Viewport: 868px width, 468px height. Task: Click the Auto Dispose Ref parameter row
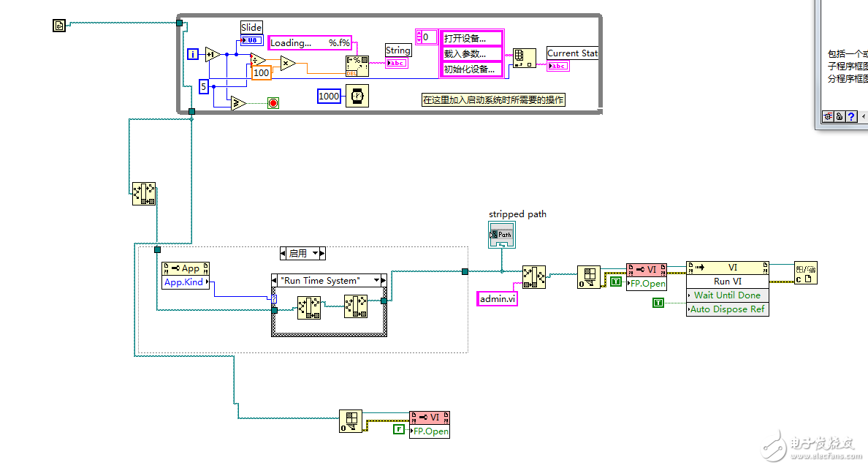click(728, 309)
